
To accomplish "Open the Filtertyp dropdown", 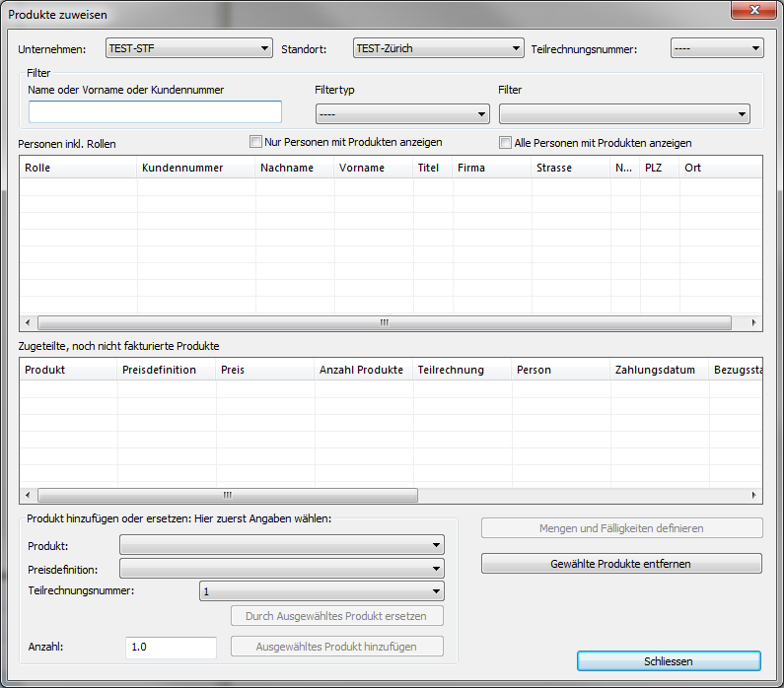I will coord(401,114).
